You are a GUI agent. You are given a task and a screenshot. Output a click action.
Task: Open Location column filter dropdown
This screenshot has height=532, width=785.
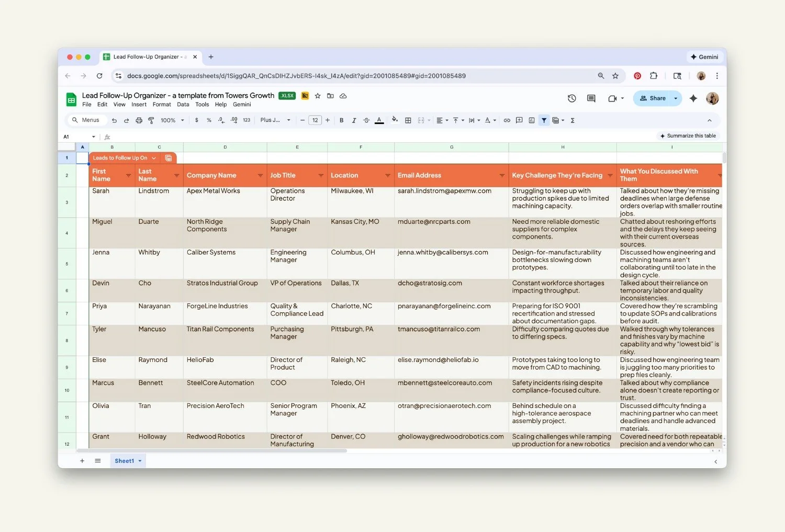coord(388,176)
